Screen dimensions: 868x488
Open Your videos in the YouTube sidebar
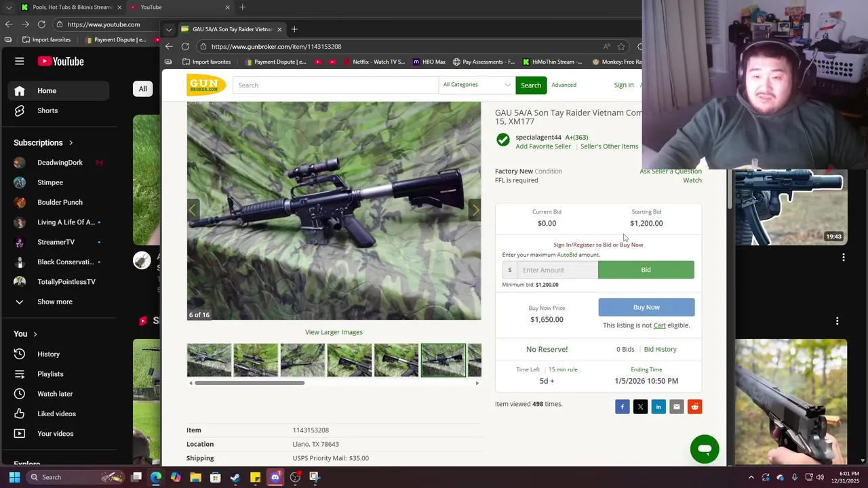[x=54, y=434]
